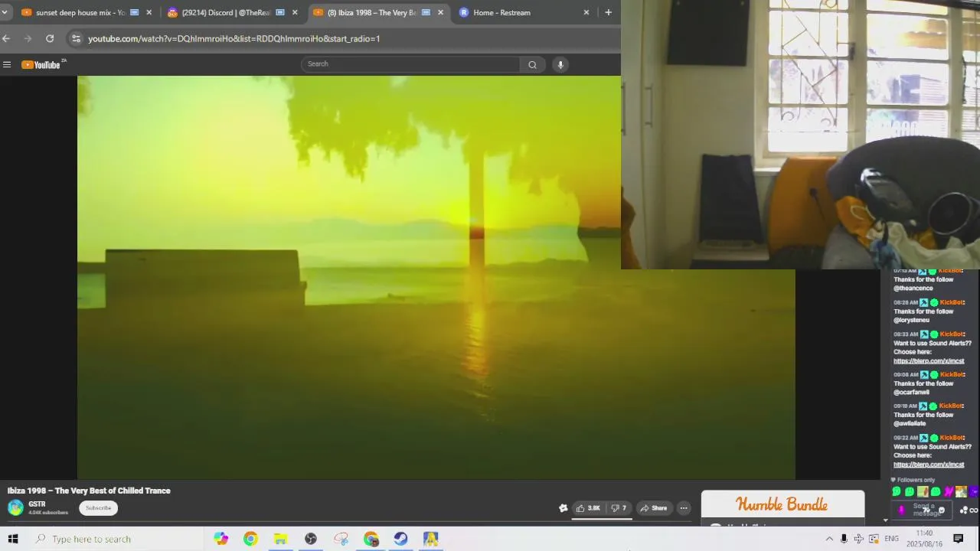Open the blerp.com link in 09:22 AM message
980x551 pixels.
[x=929, y=465]
